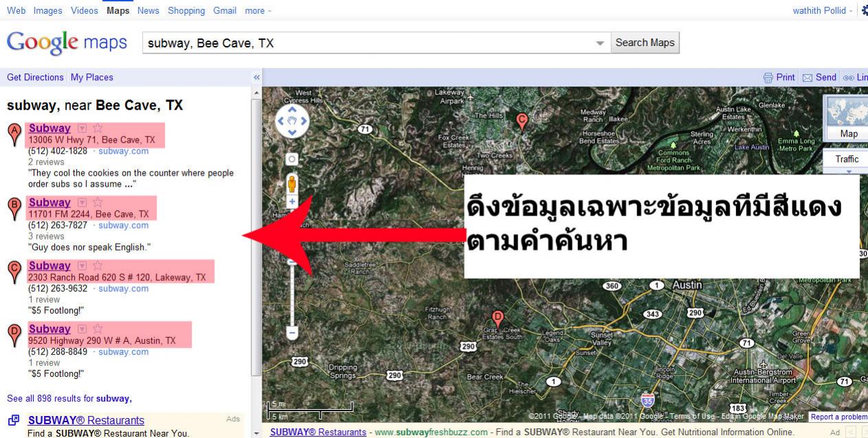Click the Print link text
Viewport: 868px width, 438px height.
[786, 78]
